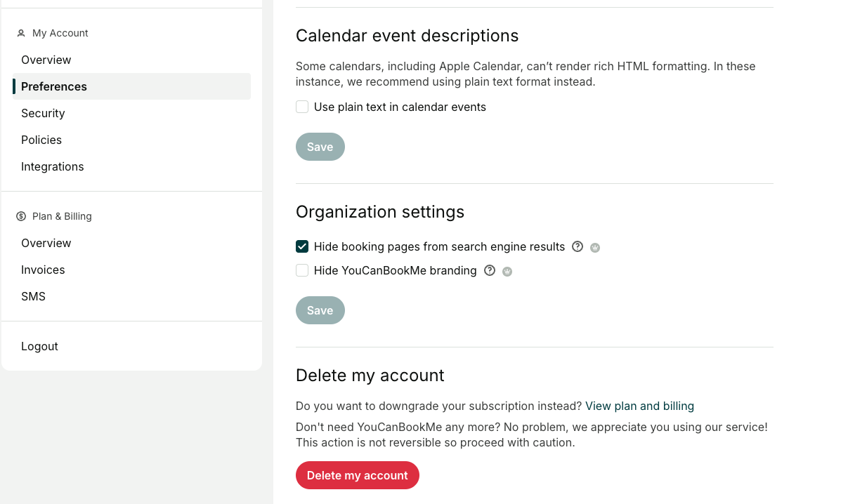Click the red Delete my account button
The image size is (848, 504).
coord(358,475)
